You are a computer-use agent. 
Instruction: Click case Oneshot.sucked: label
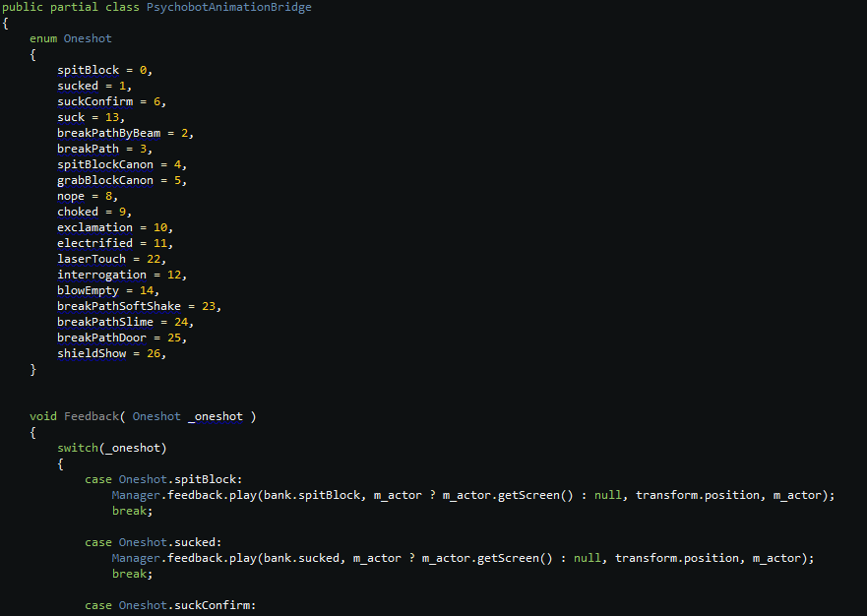click(x=154, y=542)
